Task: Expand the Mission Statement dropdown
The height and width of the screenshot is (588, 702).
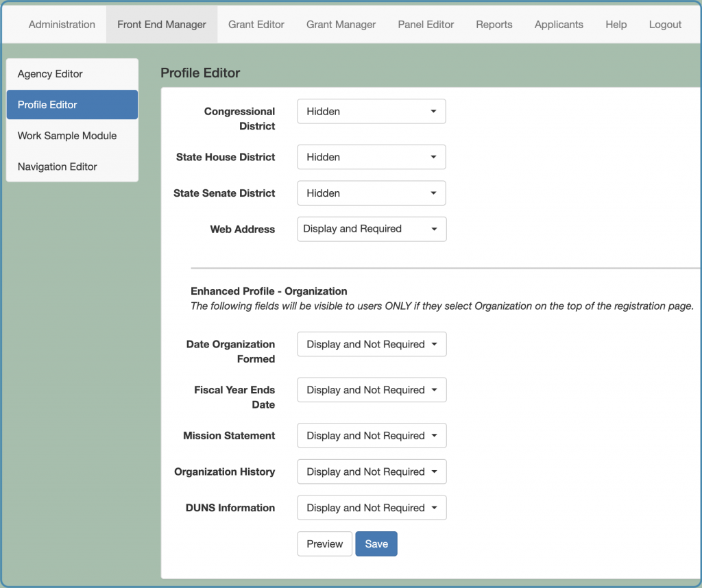Action: coord(371,435)
